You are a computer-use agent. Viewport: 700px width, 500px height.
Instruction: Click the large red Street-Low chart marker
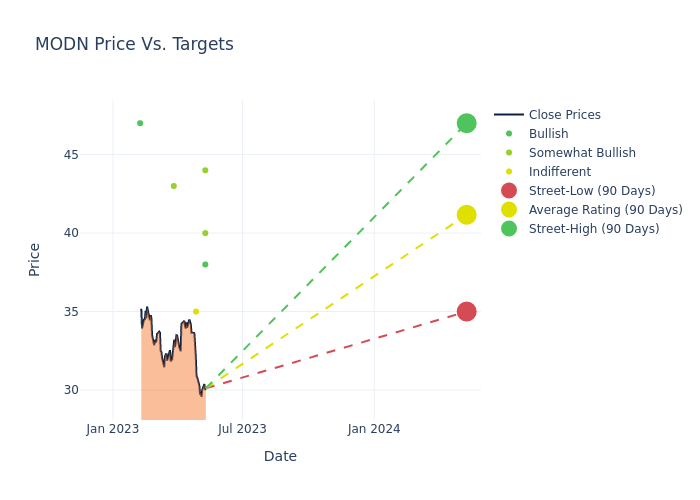(x=466, y=311)
